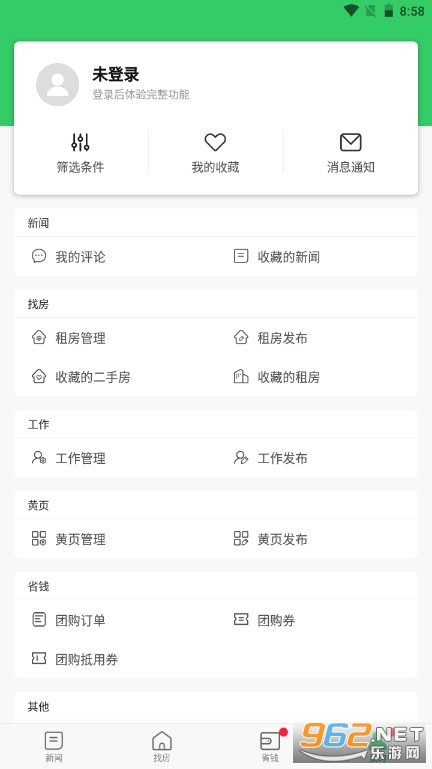Switch to the 省钱 bottom tab

270,746
